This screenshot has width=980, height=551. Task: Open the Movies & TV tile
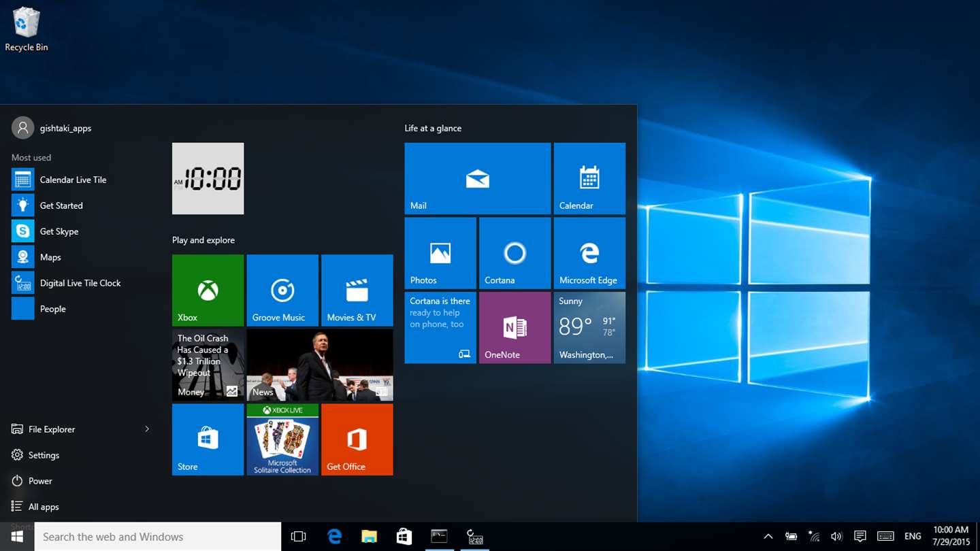(357, 290)
